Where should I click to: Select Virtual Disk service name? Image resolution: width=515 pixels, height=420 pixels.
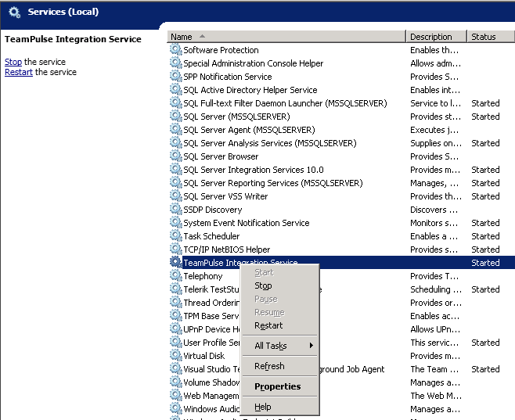tap(204, 356)
